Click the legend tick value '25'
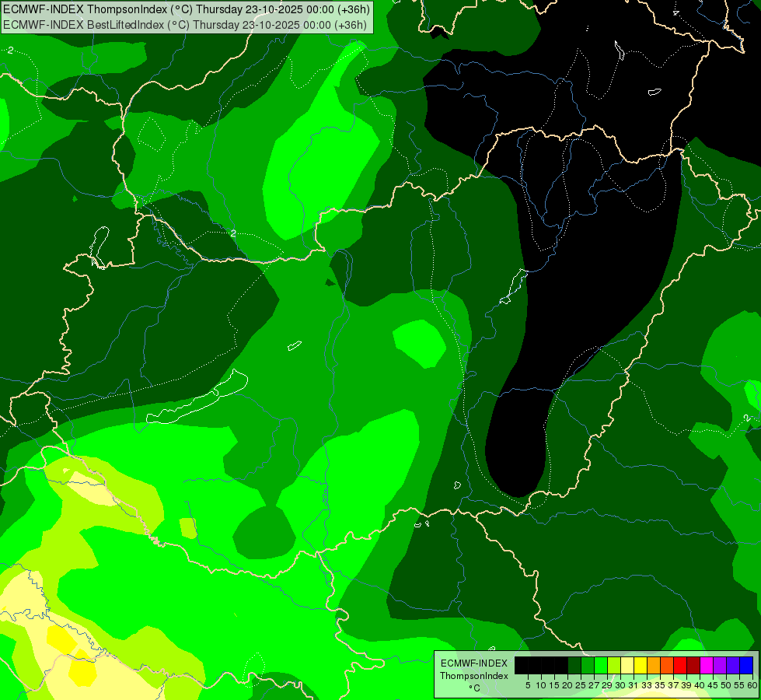This screenshot has height=700, width=761. click(x=581, y=685)
